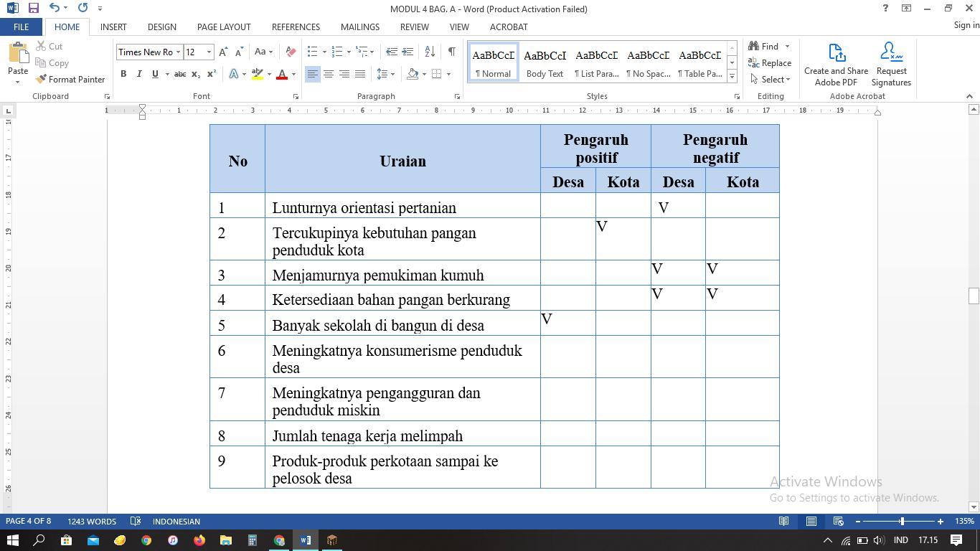Open the Change Case dropdown
The height and width of the screenshot is (551, 980).
[263, 52]
